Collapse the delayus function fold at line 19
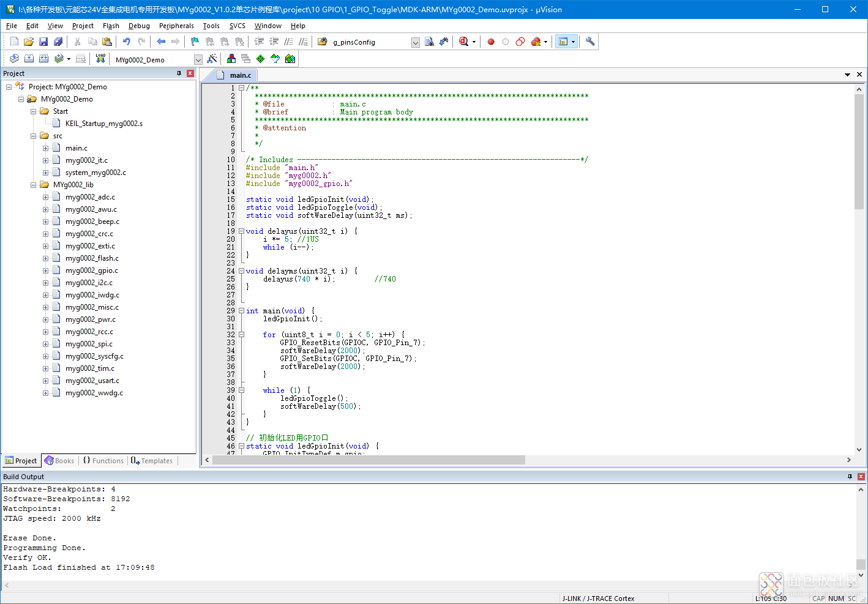This screenshot has height=604, width=868. tap(241, 231)
